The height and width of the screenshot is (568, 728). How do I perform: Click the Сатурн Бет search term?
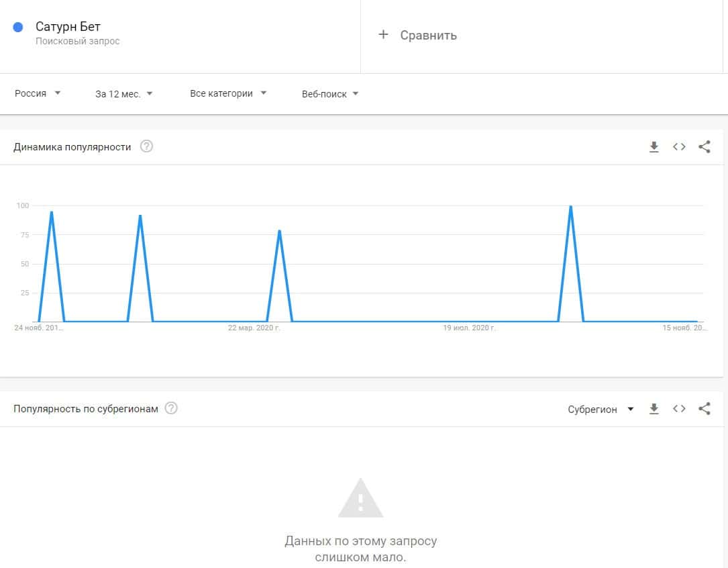[68, 27]
